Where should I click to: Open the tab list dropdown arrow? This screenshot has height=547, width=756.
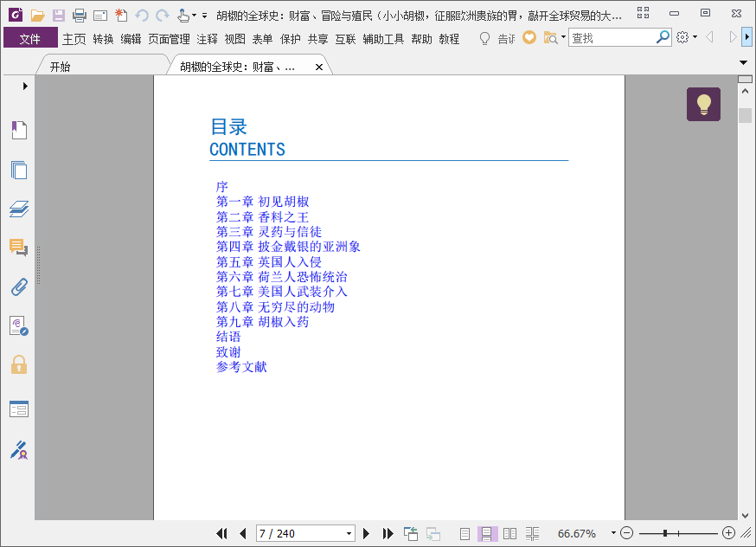tap(743, 62)
